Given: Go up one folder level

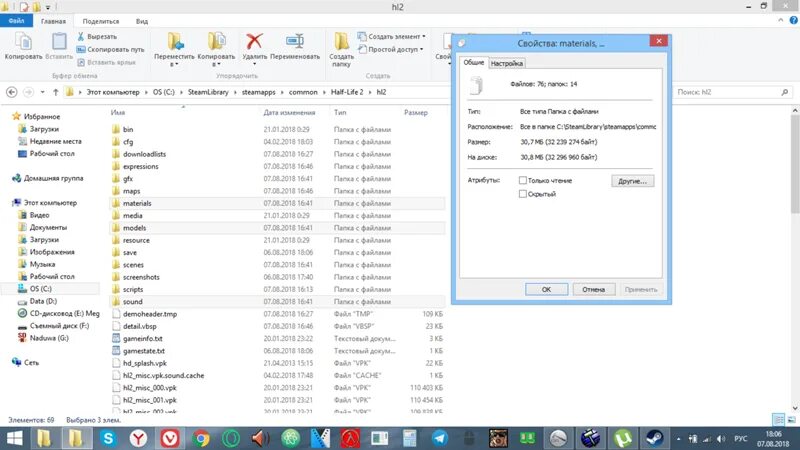Looking at the screenshot, I should point(56,92).
